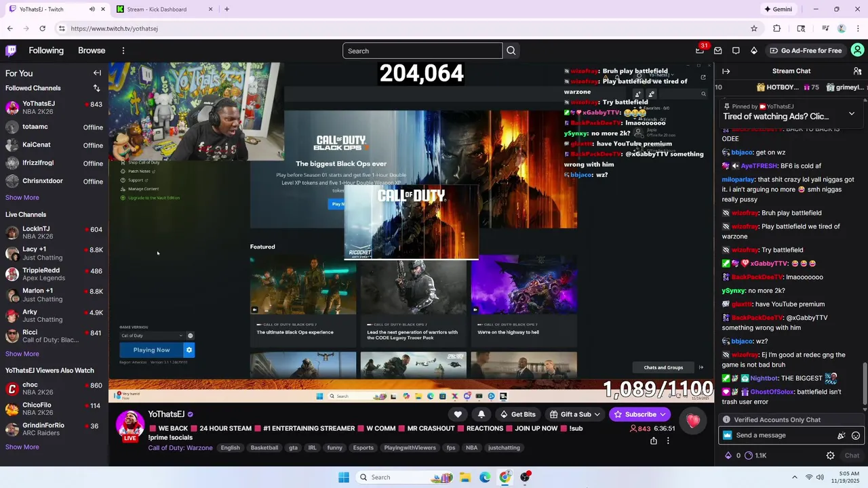Open Chrome extensions puzzle icon
This screenshot has height=488, width=868.
pyautogui.click(x=777, y=28)
